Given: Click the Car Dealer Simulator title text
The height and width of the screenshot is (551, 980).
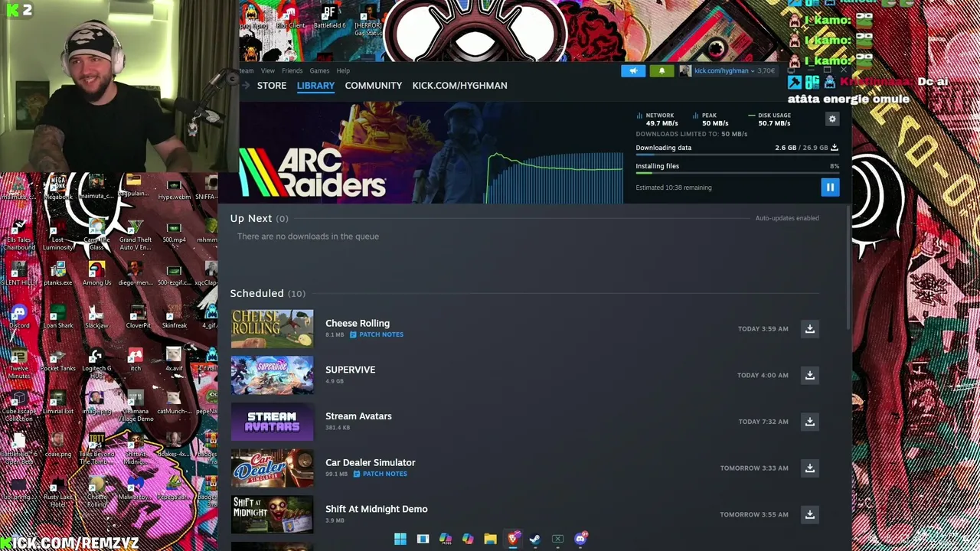Looking at the screenshot, I should (371, 462).
